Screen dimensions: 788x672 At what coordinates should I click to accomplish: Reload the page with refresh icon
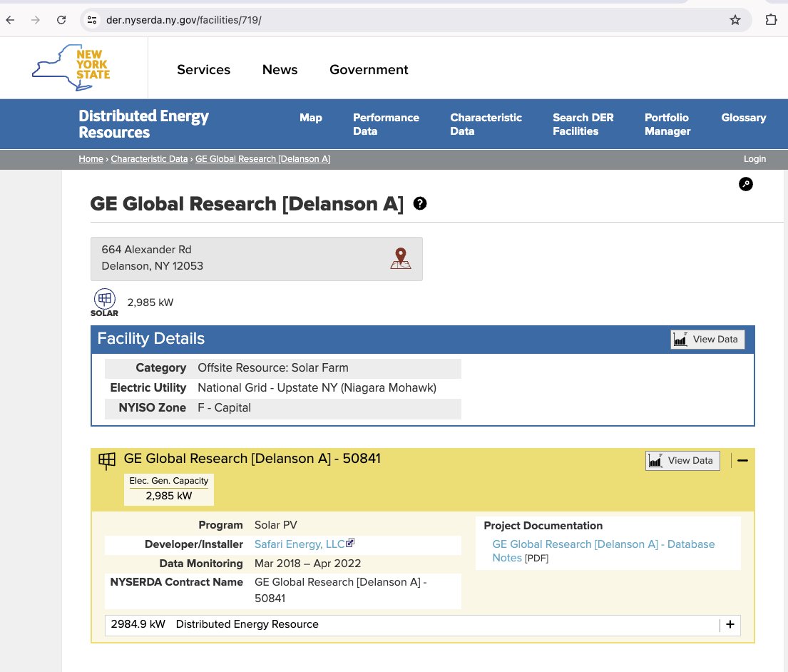coord(61,20)
